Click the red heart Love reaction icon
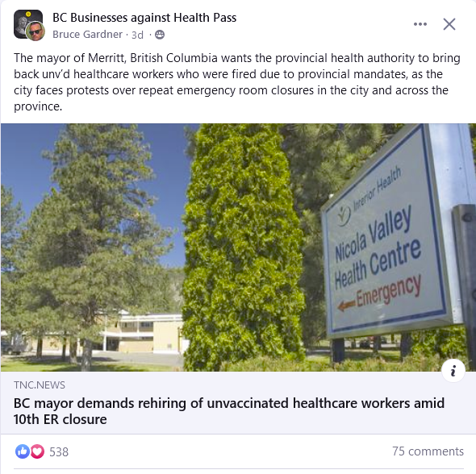Screen dimensions: 476x474 tap(37, 451)
